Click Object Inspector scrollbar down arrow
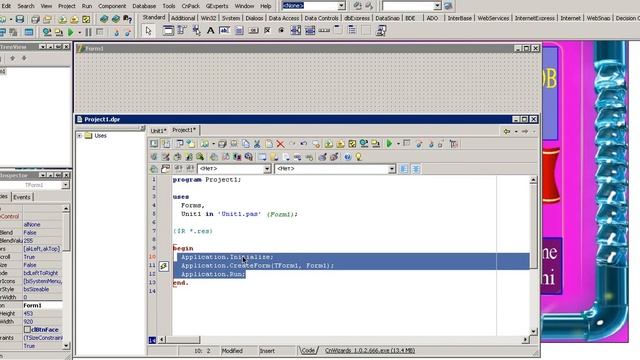This screenshot has height=360, width=640. pyautogui.click(x=66, y=346)
